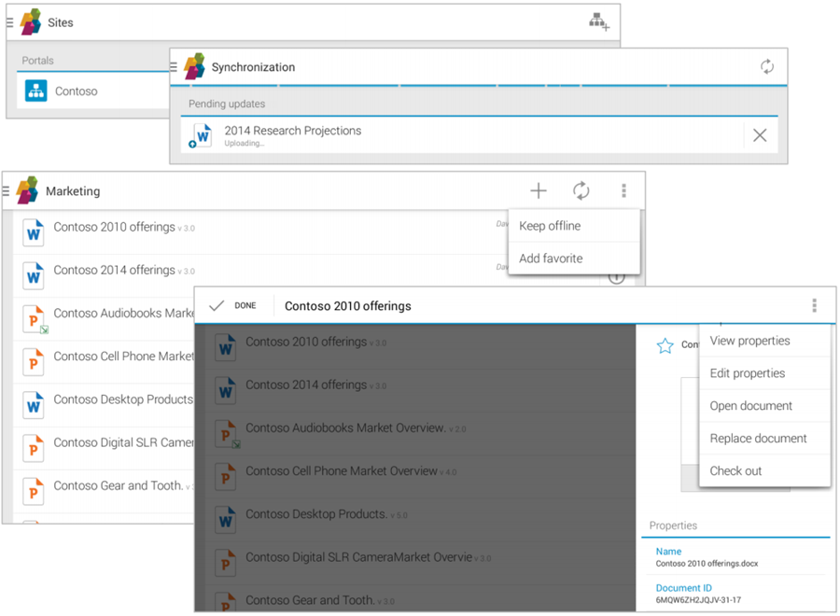Open the Contoso portal site
The width and height of the screenshot is (840, 616).
click(75, 91)
